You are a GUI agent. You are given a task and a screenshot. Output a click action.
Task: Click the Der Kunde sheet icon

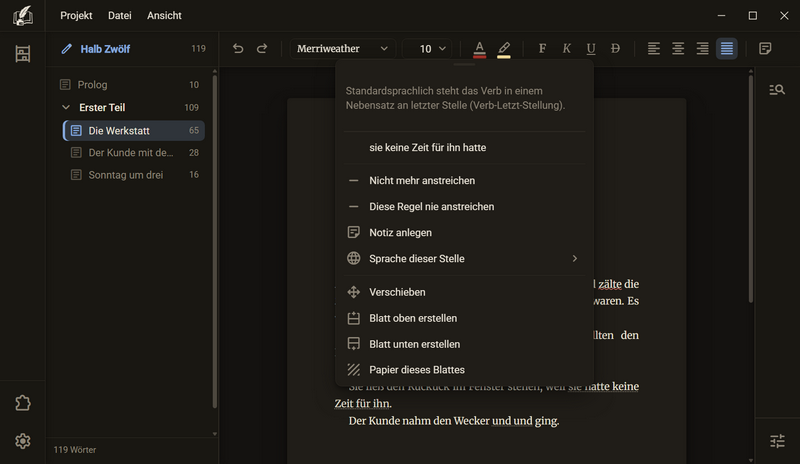[76, 153]
